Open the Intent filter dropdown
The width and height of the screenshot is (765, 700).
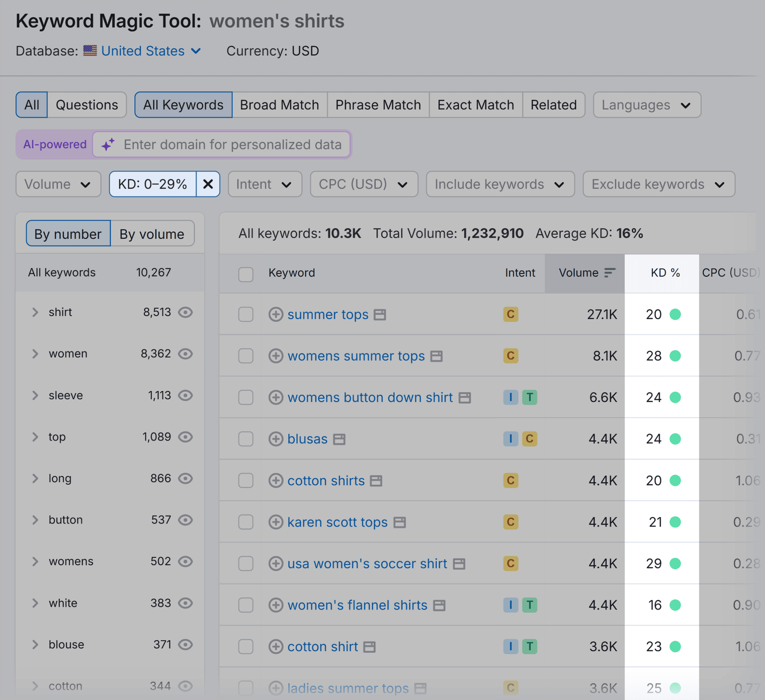tap(265, 184)
